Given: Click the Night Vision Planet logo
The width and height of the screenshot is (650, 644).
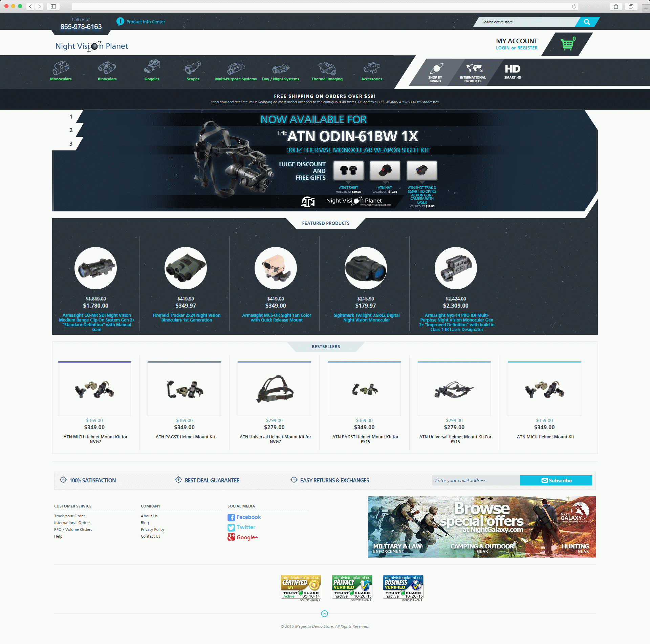Looking at the screenshot, I should pos(92,46).
